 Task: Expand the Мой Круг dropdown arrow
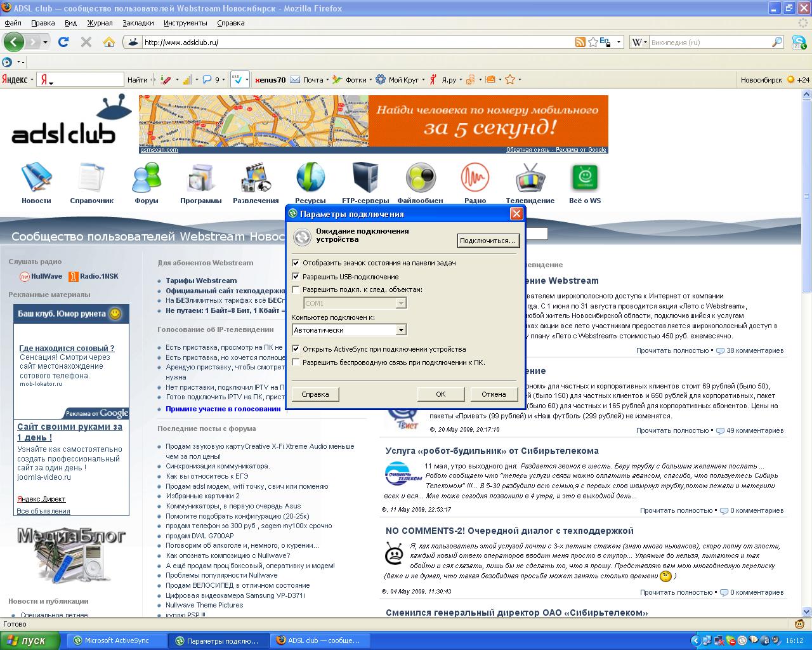[x=422, y=80]
